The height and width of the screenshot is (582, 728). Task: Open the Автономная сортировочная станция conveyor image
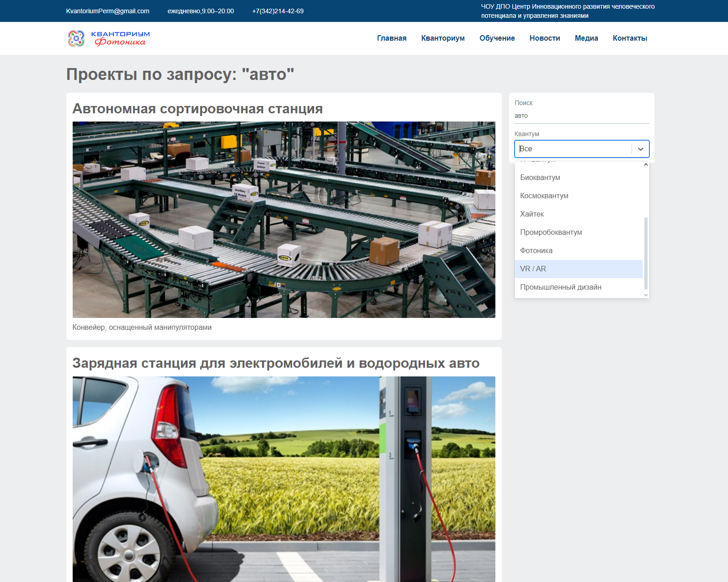tap(284, 220)
